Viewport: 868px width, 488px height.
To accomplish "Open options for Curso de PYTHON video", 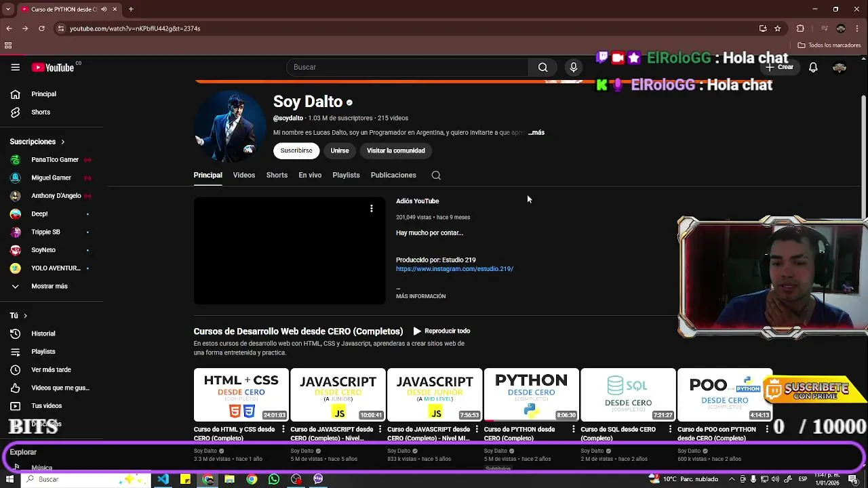I will click(x=574, y=430).
